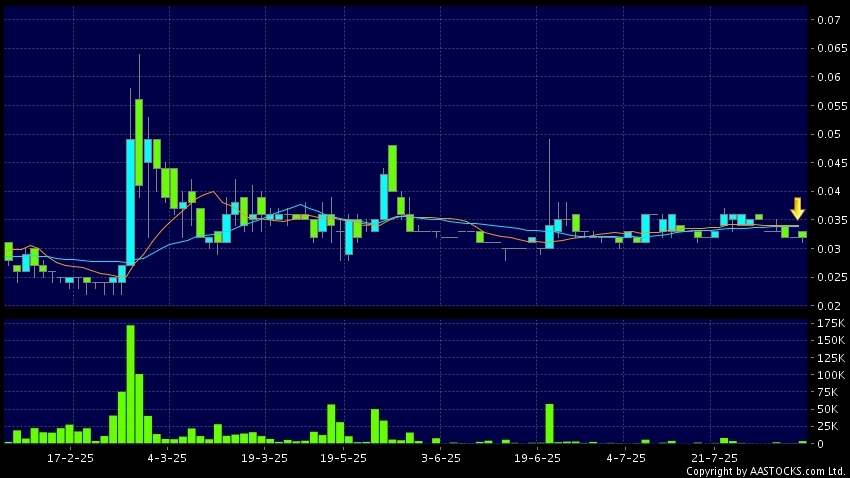The image size is (850, 478).
Task: Click the 0.045 price axis label
Action: 832,163
